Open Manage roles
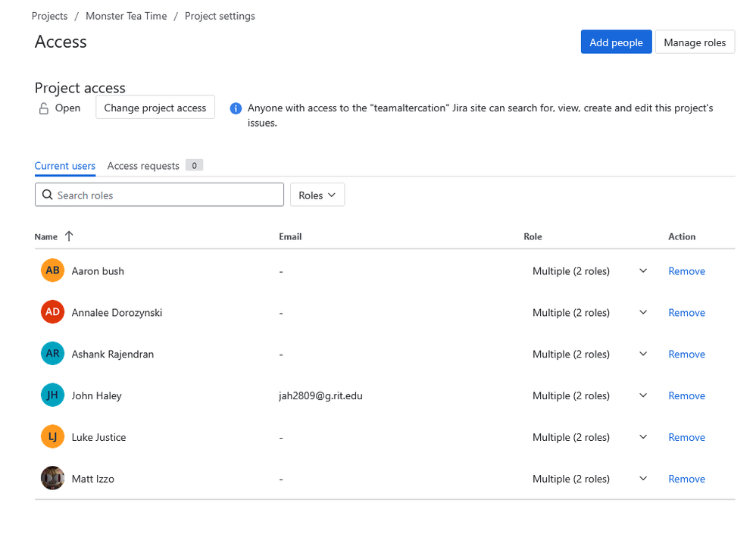 pyautogui.click(x=695, y=42)
